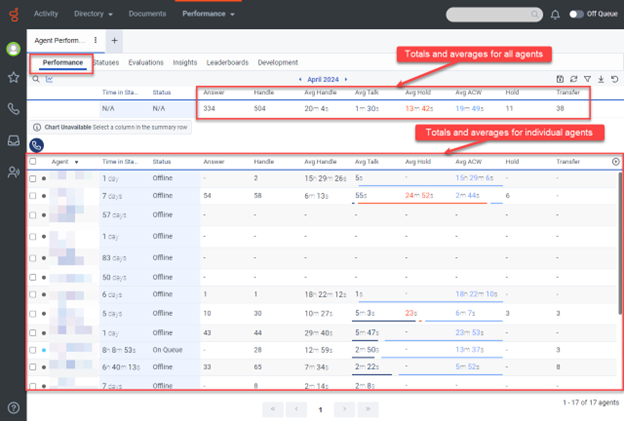Open the Leaderboards tab
Image resolution: width=624 pixels, height=421 pixels.
[x=227, y=62]
